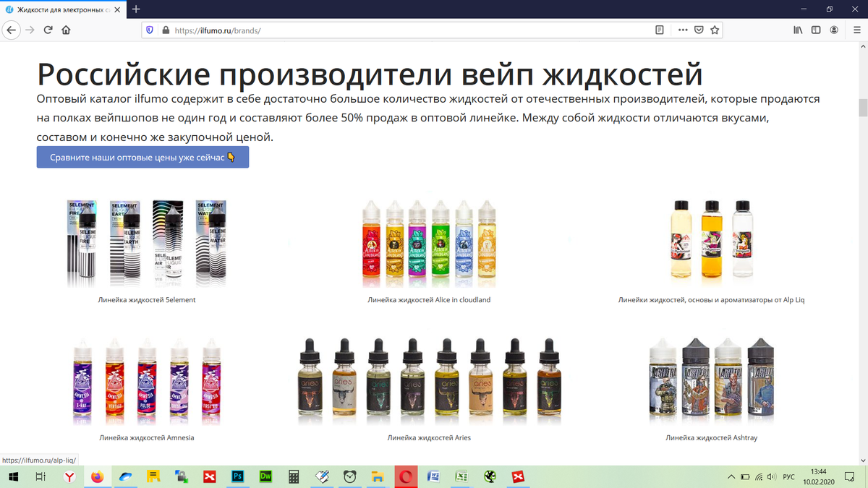Open the Alp Liq bottles image

[711, 239]
